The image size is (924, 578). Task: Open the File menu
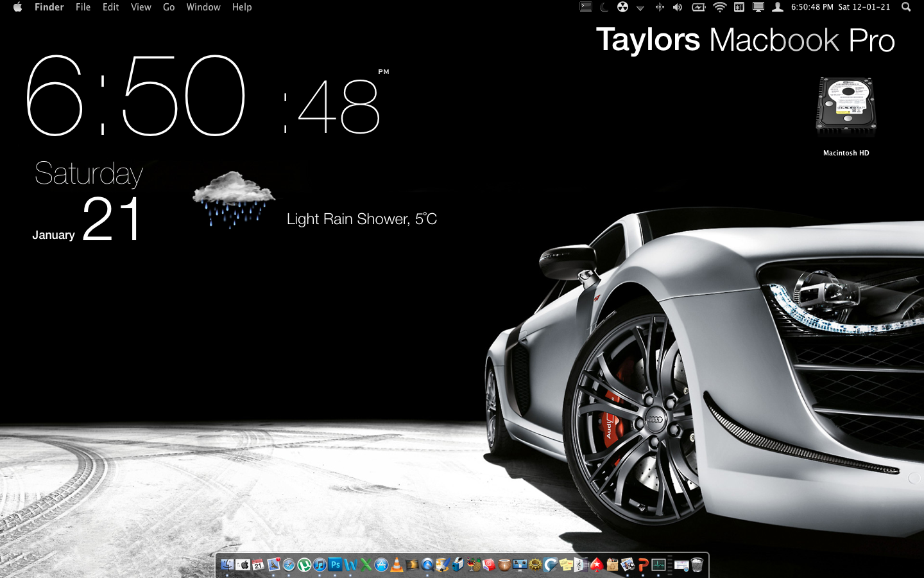point(83,7)
